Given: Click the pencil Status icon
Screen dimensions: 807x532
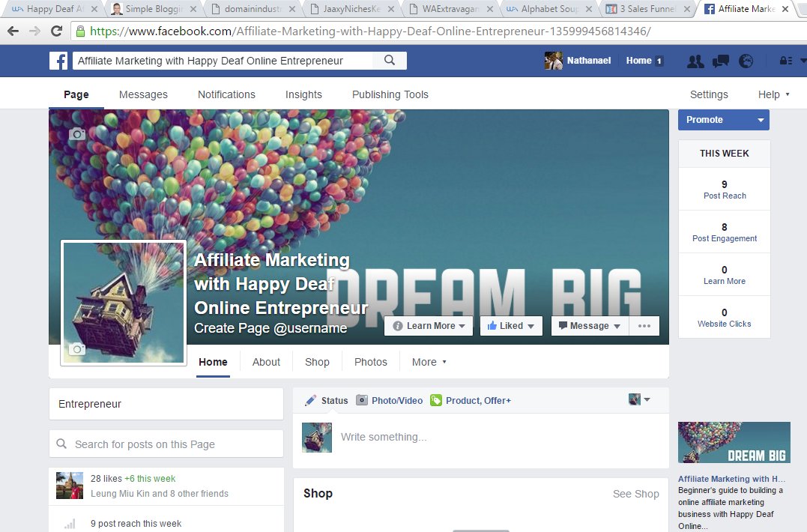Looking at the screenshot, I should [310, 400].
